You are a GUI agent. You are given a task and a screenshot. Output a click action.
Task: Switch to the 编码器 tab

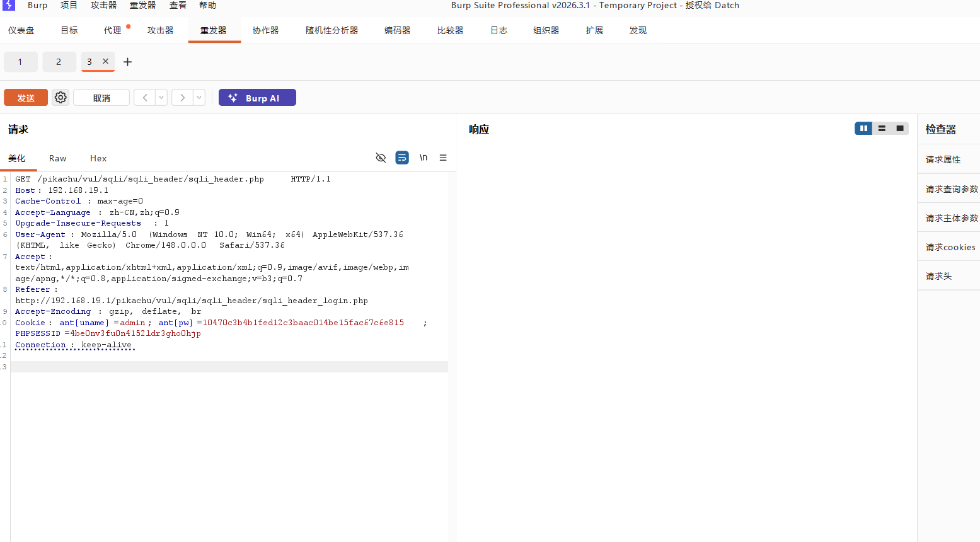(x=397, y=30)
